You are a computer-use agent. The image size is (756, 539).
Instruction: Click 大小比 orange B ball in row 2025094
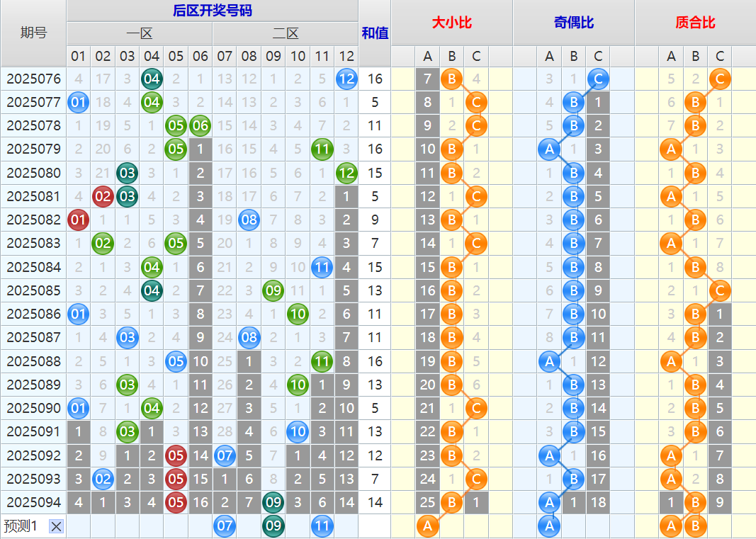coord(452,502)
